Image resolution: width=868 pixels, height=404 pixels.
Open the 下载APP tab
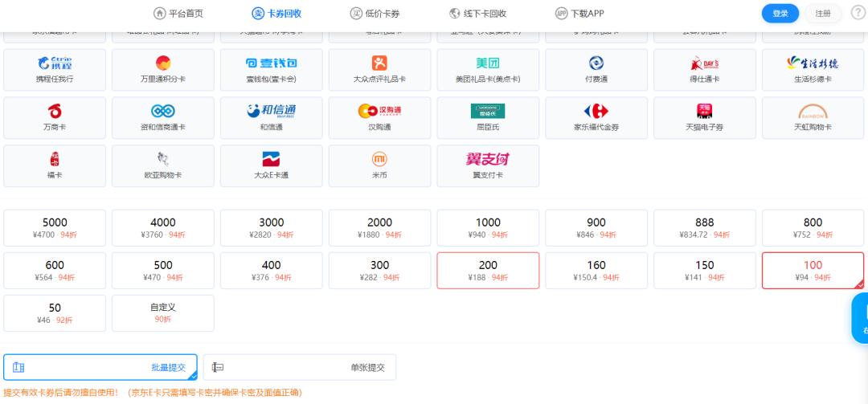click(x=579, y=14)
